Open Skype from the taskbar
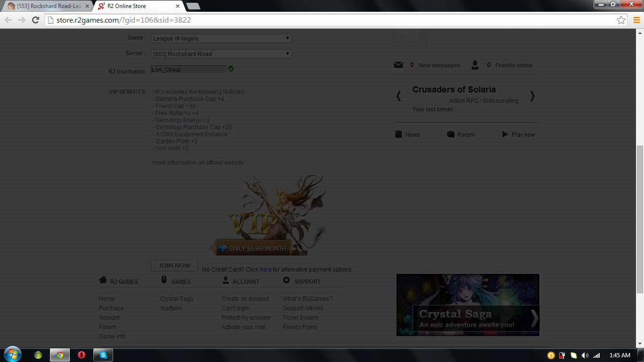Screen dimensions: 644x362 [103, 355]
